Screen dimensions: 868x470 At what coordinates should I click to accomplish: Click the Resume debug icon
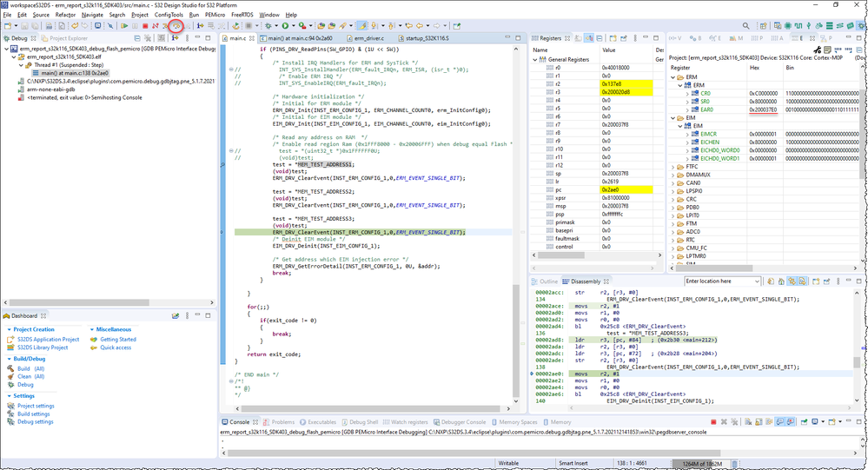point(124,26)
